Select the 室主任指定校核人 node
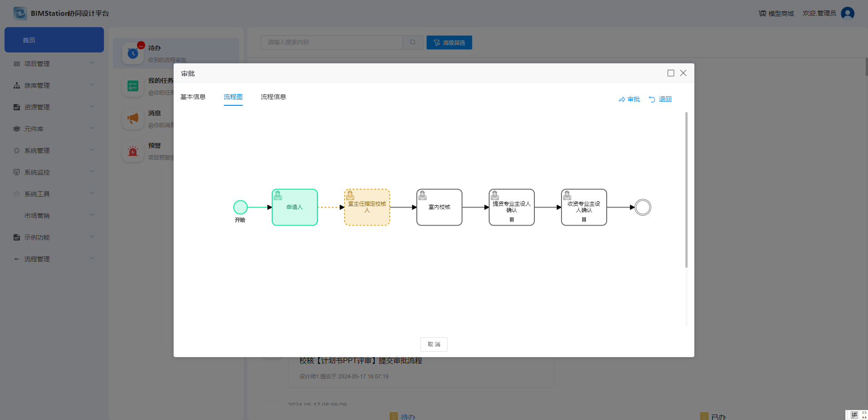This screenshot has width=868, height=420. (367, 207)
